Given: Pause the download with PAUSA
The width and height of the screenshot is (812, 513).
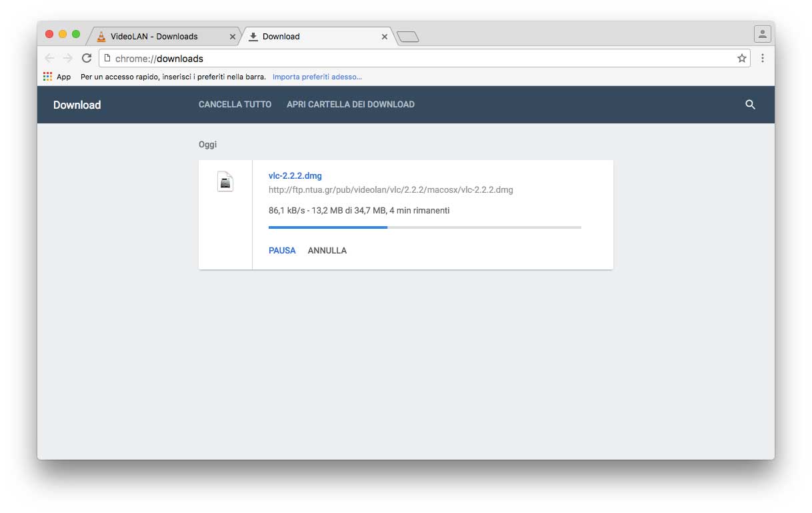Looking at the screenshot, I should pyautogui.click(x=282, y=251).
